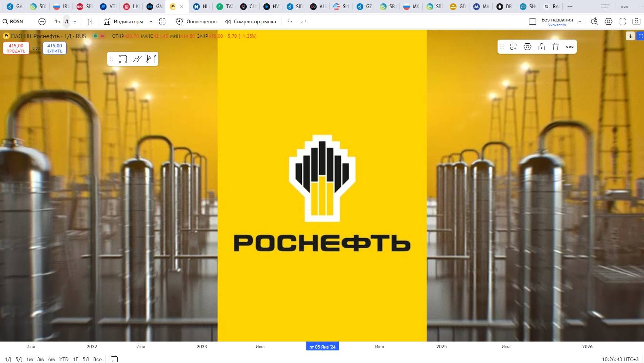
Task: Redo the chart action
Action: point(304,21)
